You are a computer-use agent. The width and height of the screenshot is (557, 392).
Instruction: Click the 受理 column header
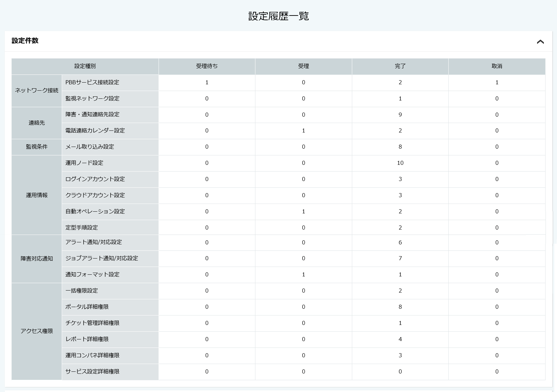pyautogui.click(x=304, y=66)
